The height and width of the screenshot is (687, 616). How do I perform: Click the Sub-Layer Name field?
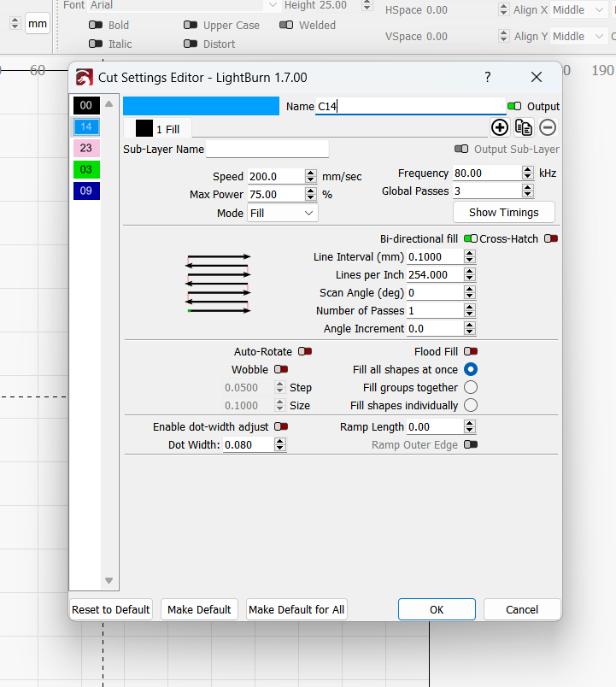pos(267,149)
